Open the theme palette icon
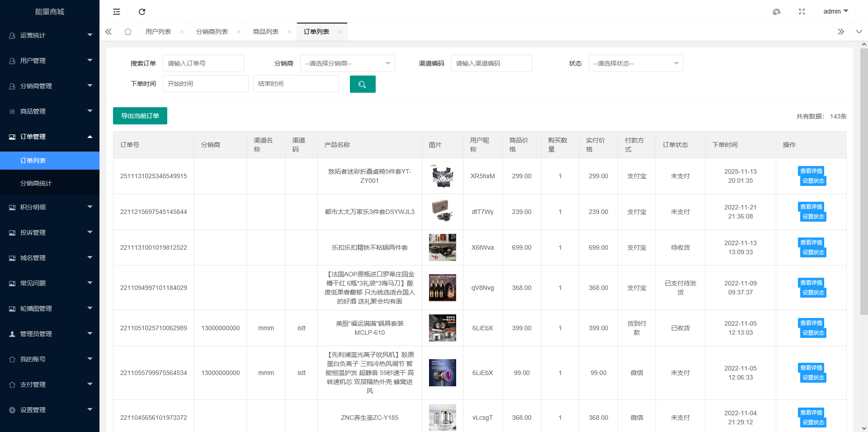Screen dimensions: 868x432 click(777, 12)
